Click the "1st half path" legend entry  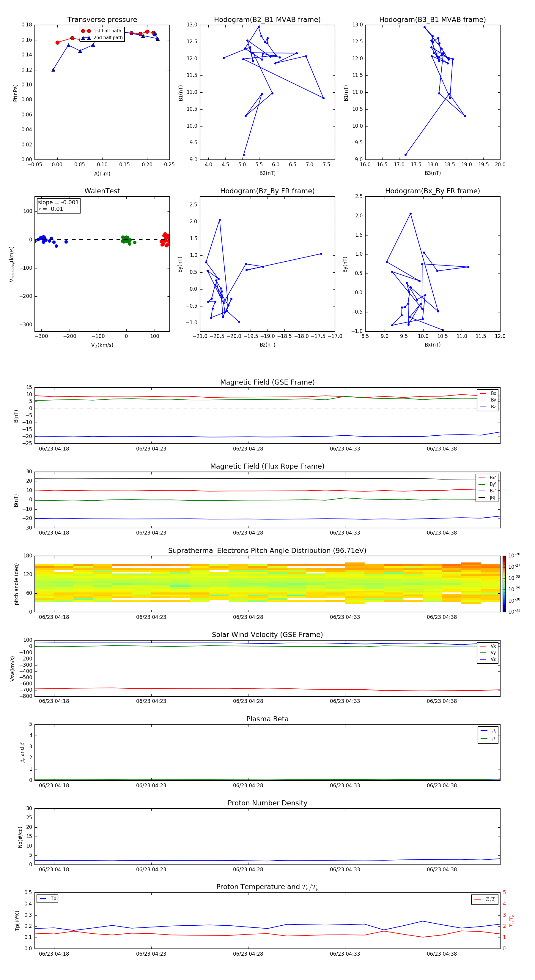101,31
